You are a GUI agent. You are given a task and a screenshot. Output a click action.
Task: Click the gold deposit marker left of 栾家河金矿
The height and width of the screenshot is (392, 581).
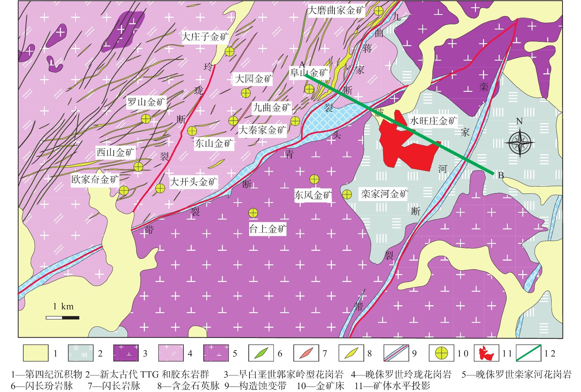coord(347,195)
